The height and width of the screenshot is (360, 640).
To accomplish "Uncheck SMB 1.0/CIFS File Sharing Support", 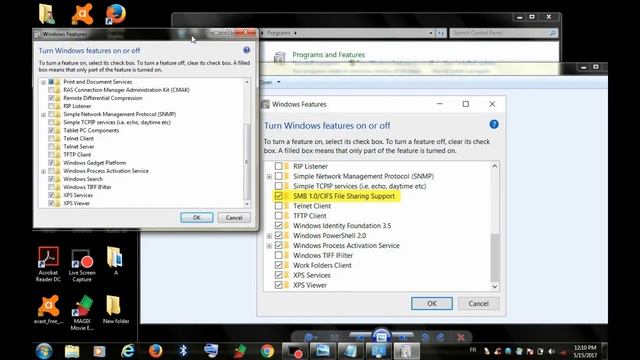I will 278,196.
